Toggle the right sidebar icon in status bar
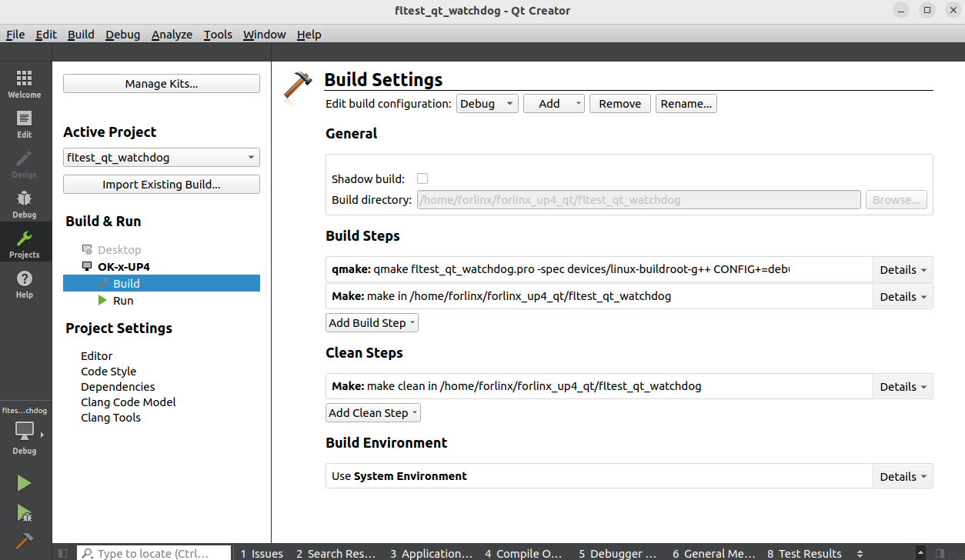Viewport: 965px width, 560px height. tap(939, 553)
